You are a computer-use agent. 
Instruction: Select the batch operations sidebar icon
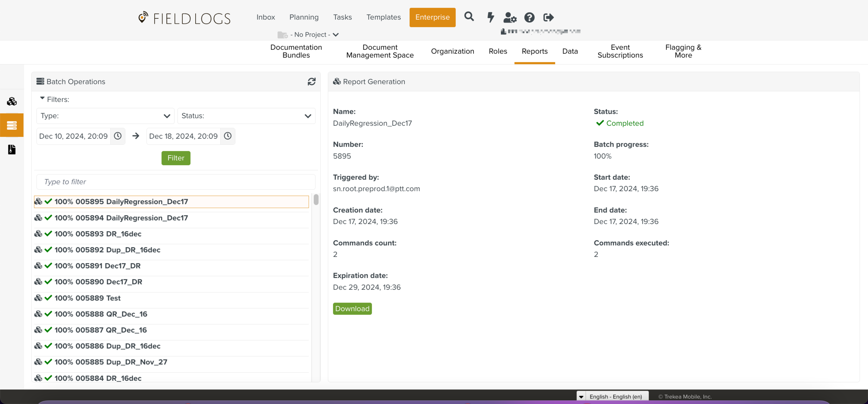[12, 125]
